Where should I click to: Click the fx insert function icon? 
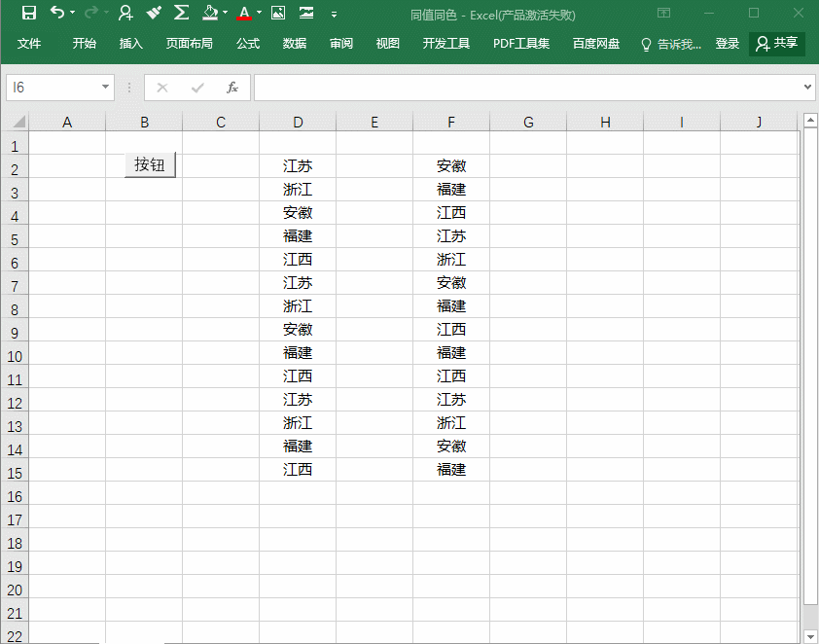coord(232,88)
